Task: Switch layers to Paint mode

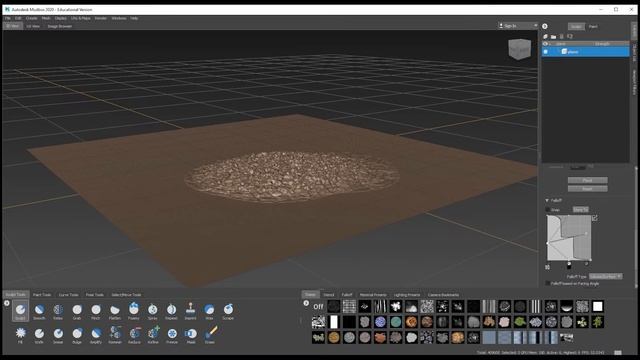Action: click(593, 27)
